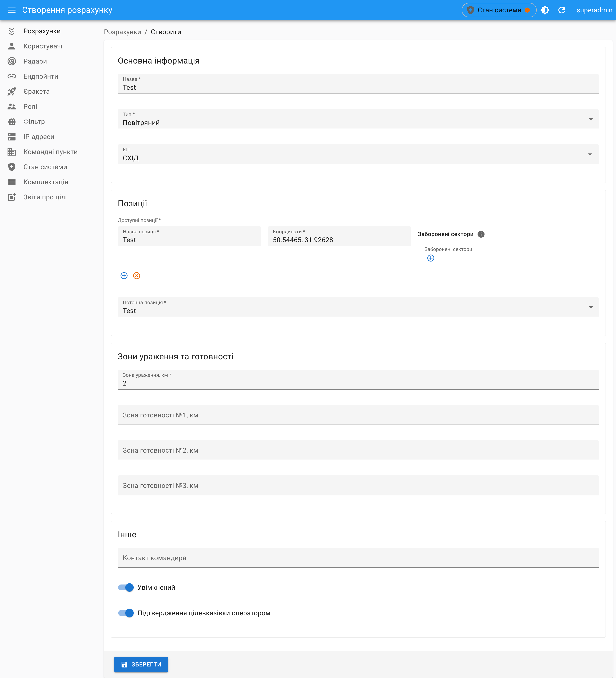The height and width of the screenshot is (678, 616).
Task: Click the Розрахунки breadcrumb link
Action: pos(122,32)
